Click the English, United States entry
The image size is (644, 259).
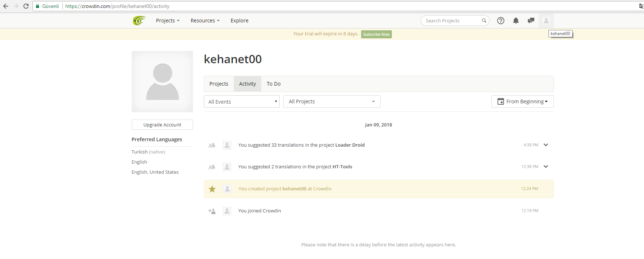tap(155, 172)
